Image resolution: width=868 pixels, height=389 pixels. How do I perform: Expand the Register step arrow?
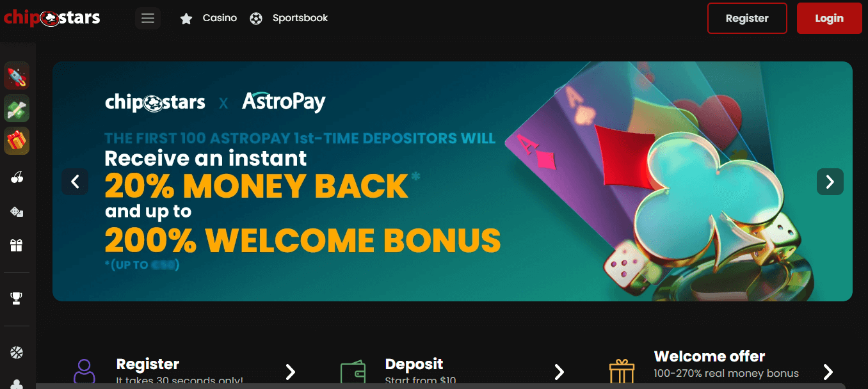pyautogui.click(x=290, y=372)
